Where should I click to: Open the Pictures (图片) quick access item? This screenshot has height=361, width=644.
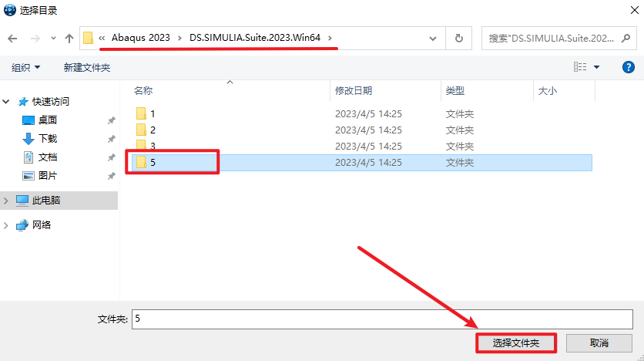point(48,175)
